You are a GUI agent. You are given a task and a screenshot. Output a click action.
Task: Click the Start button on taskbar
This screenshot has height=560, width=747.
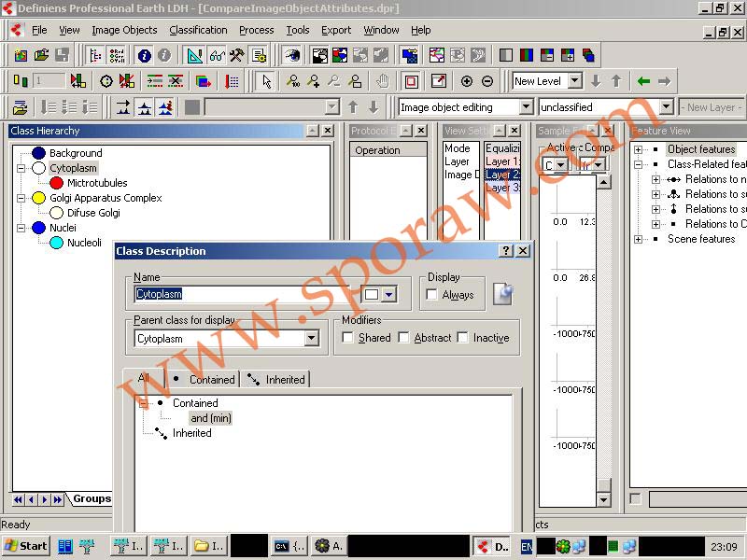point(25,546)
